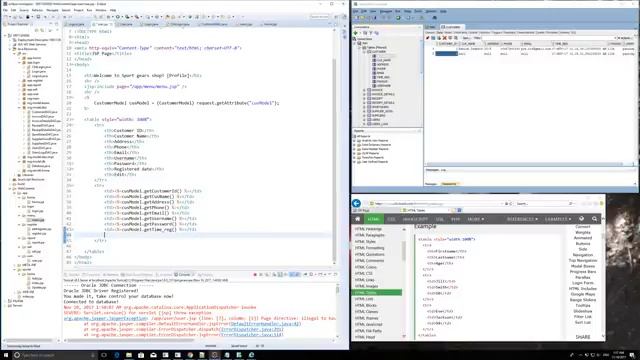
Task: Open W3Schools home icon in navbar
Action: coord(358,219)
